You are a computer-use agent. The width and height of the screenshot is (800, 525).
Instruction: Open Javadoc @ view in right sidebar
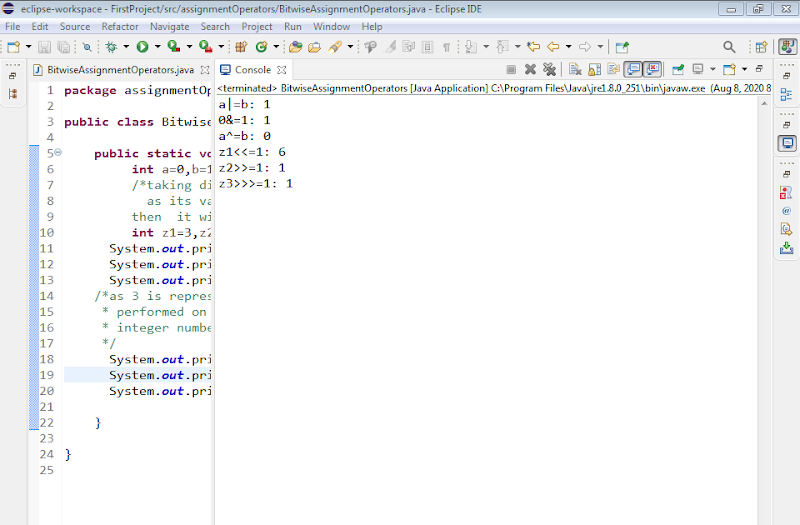point(786,211)
